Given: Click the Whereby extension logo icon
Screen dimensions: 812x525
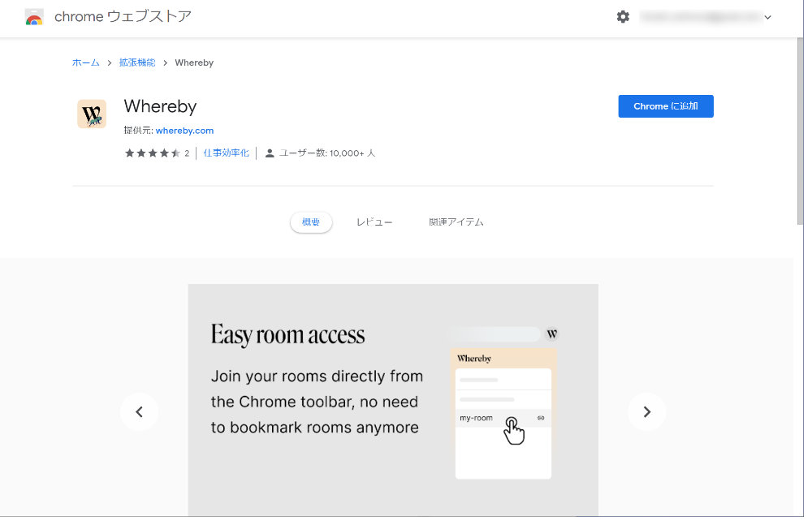Looking at the screenshot, I should 92,114.
